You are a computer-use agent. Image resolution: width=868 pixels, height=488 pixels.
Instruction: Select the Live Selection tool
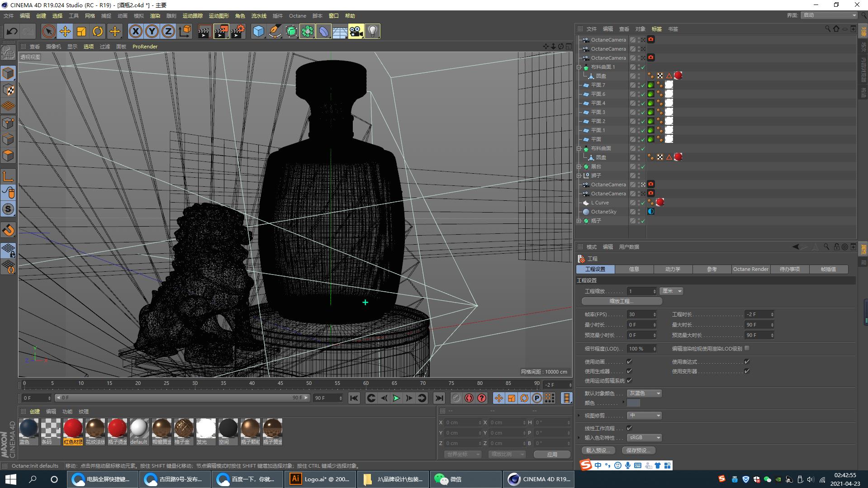point(48,31)
